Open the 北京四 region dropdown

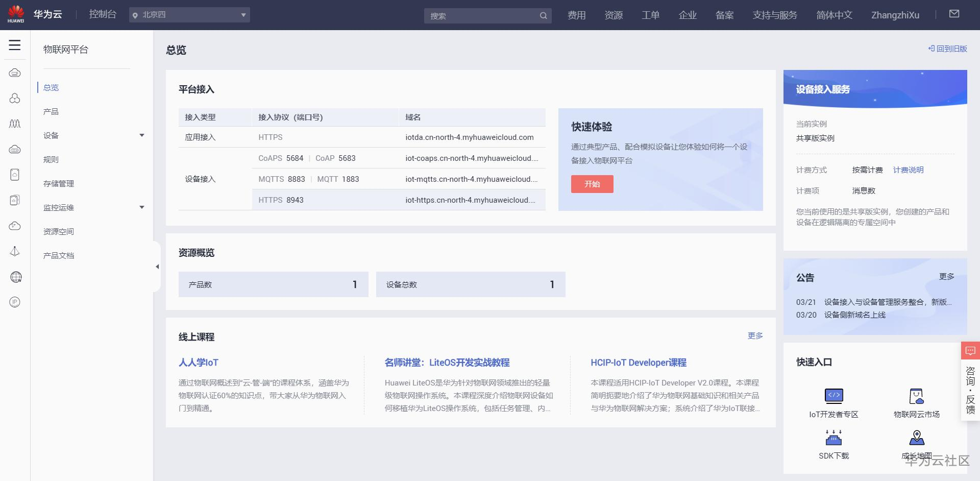pos(189,15)
